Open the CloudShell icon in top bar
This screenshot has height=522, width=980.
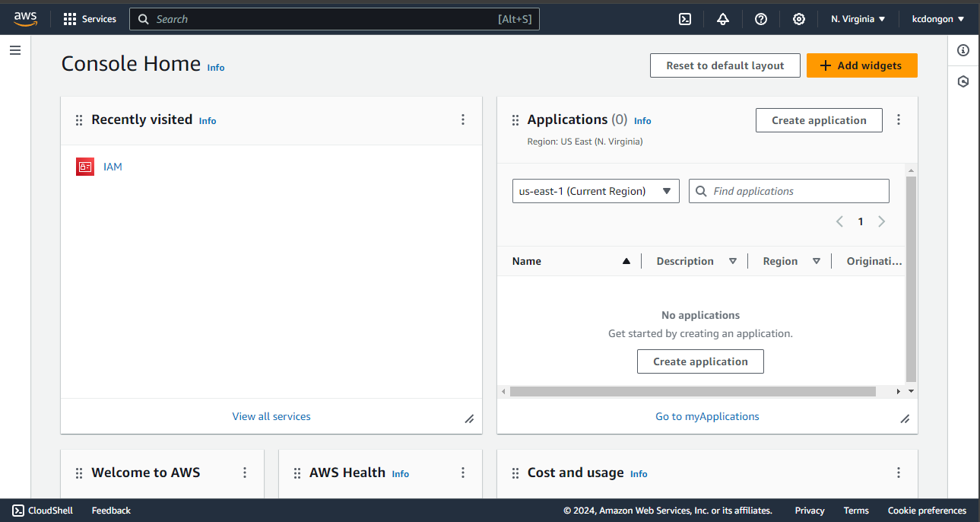tap(685, 19)
